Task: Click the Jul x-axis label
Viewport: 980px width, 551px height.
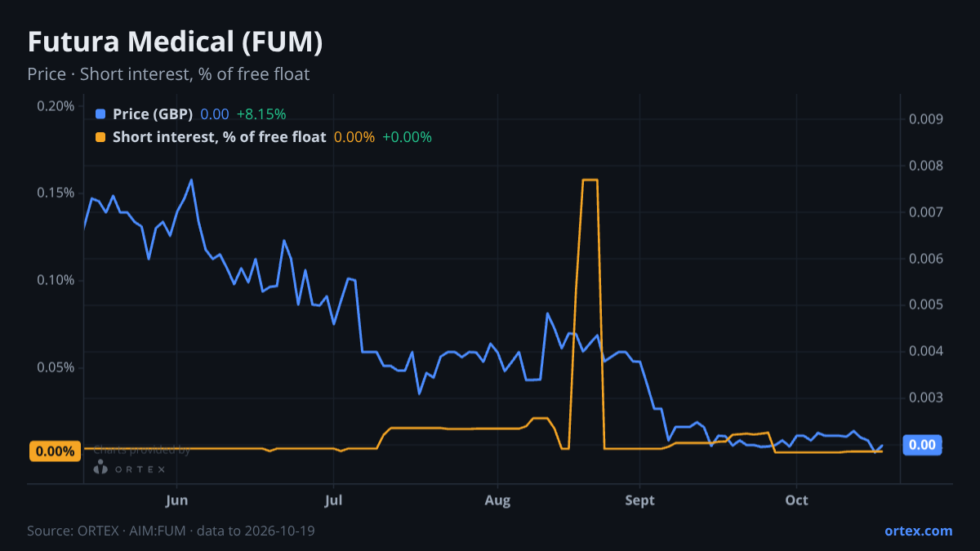Action: click(x=333, y=500)
